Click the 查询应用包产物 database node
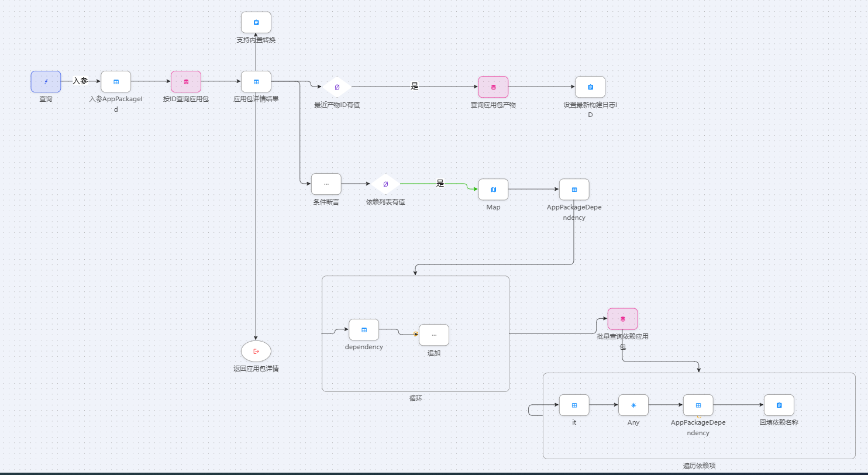868x475 pixels. [493, 87]
